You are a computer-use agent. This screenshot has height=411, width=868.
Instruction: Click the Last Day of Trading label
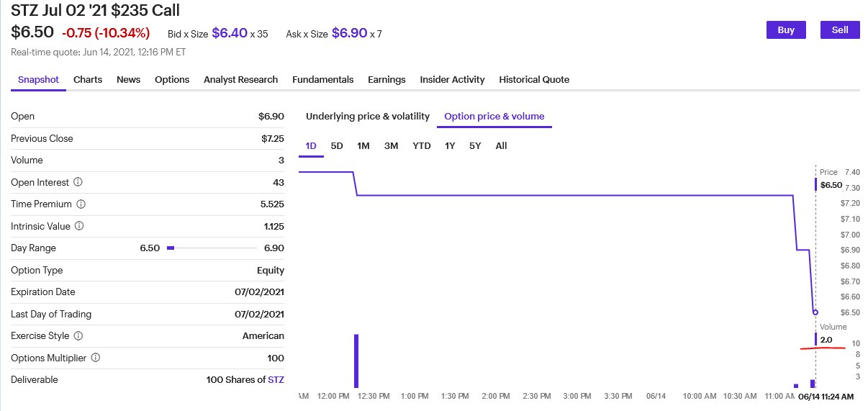[x=51, y=314]
